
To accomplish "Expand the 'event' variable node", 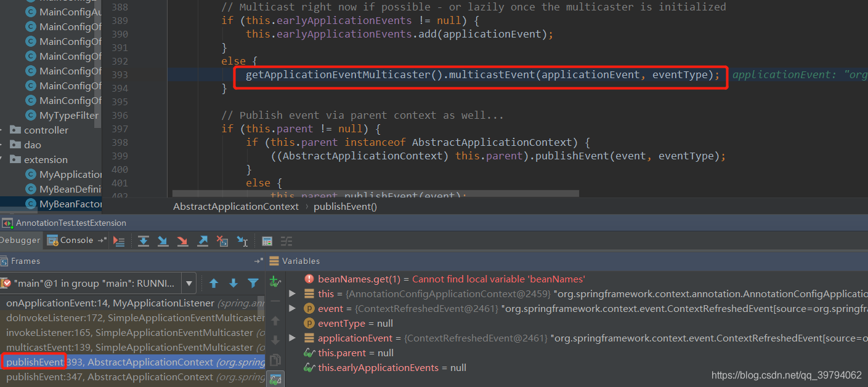I will [x=293, y=309].
